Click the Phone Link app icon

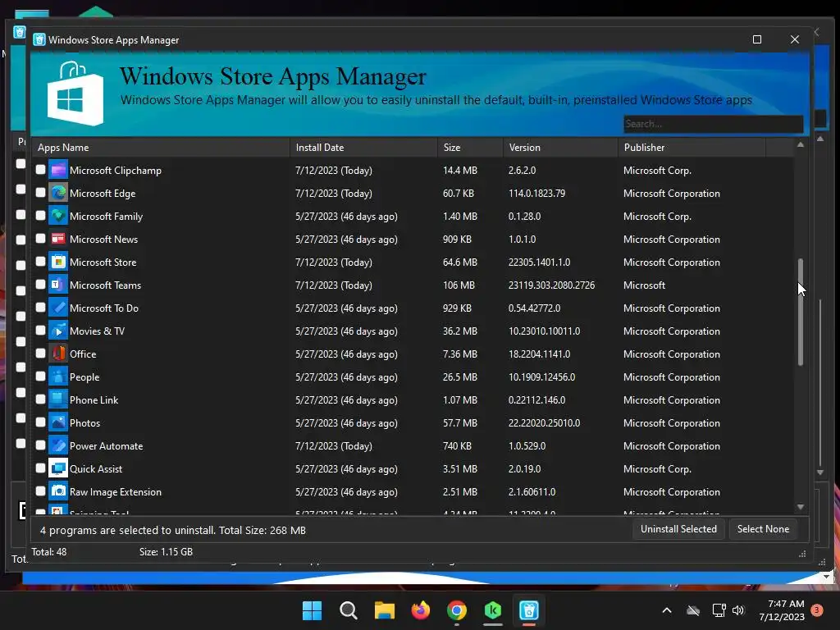tap(58, 400)
